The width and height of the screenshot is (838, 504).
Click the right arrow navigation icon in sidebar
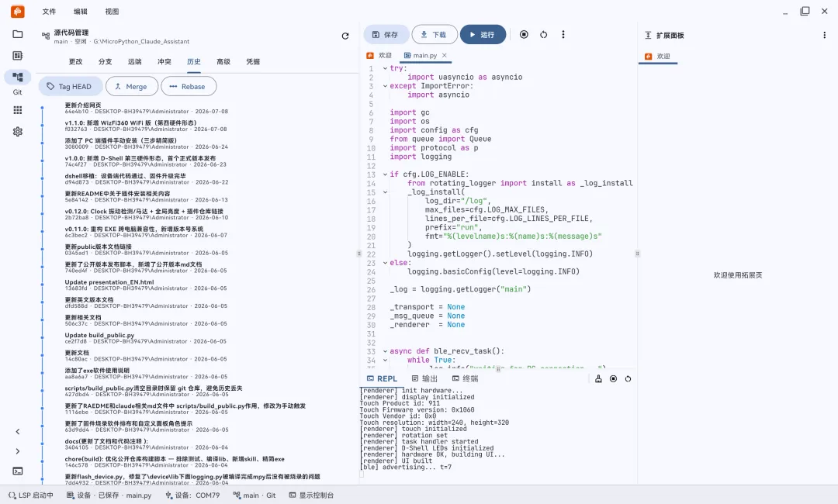18,451
